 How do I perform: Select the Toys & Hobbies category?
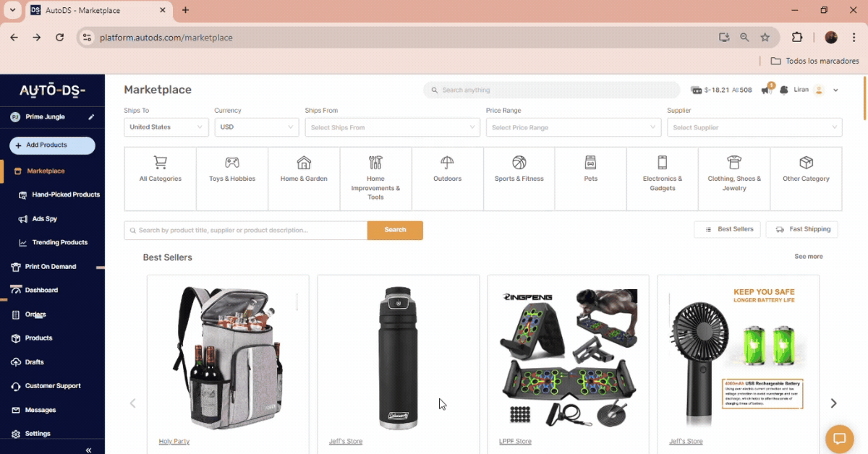pyautogui.click(x=232, y=179)
